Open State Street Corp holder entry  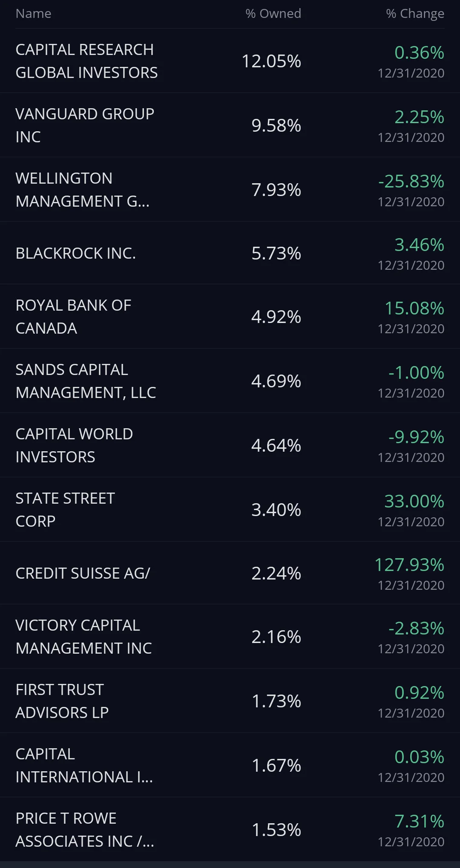tap(230, 510)
